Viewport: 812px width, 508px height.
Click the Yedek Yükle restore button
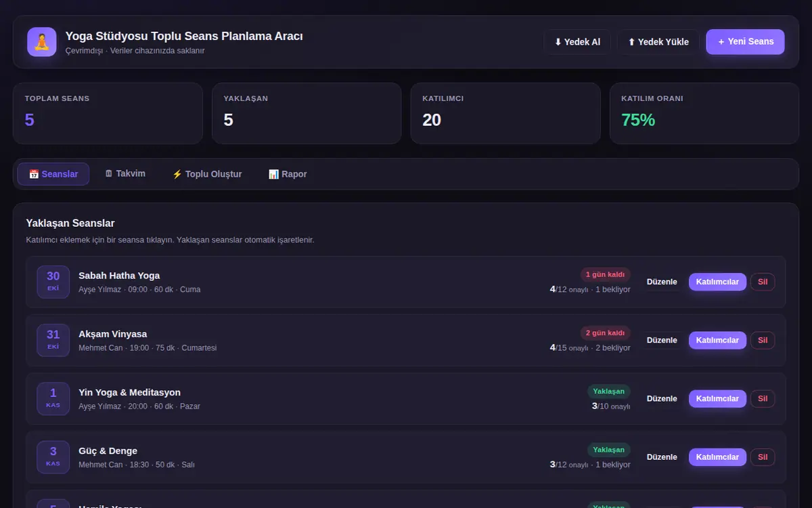tap(658, 42)
